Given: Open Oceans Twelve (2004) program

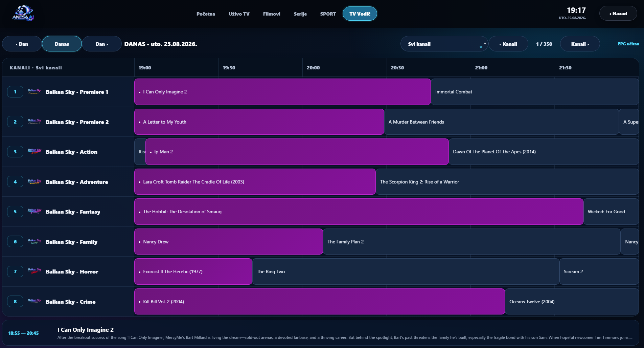Looking at the screenshot, I should (572, 302).
